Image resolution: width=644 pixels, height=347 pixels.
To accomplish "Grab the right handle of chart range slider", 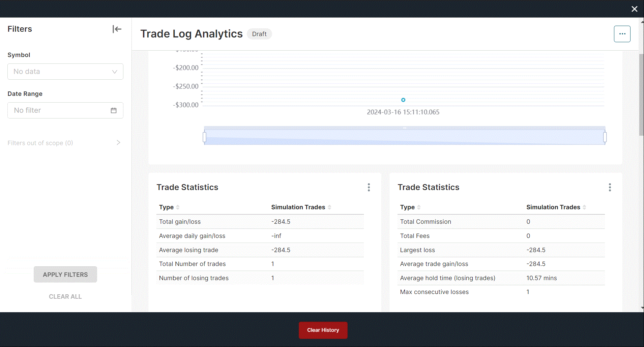I will (x=605, y=137).
